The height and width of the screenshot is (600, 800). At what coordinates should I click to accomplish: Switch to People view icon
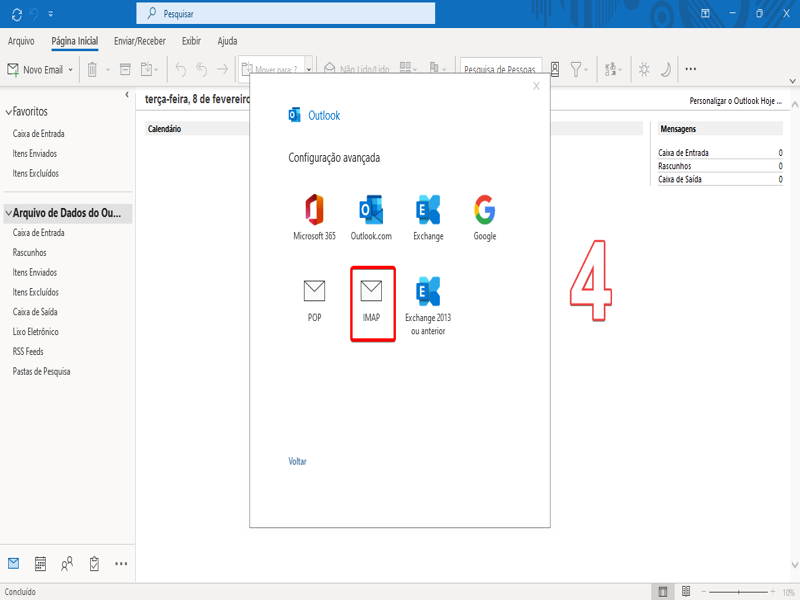click(67, 564)
